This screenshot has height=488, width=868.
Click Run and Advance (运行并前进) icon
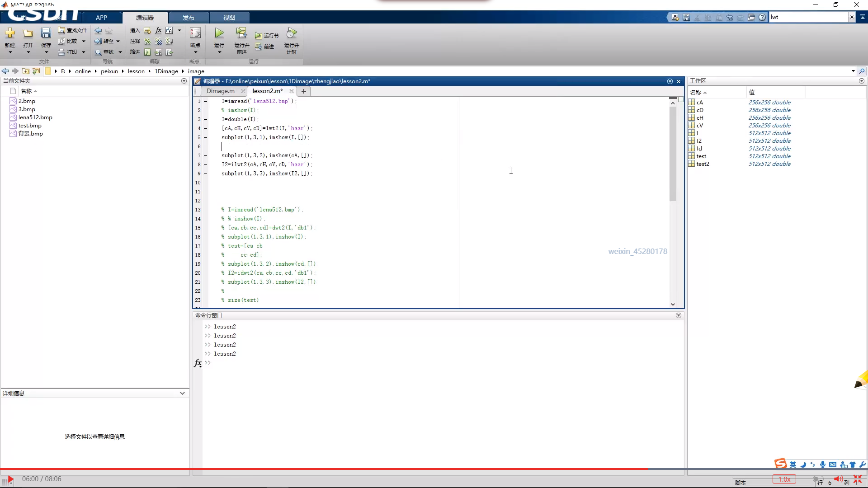pos(241,33)
